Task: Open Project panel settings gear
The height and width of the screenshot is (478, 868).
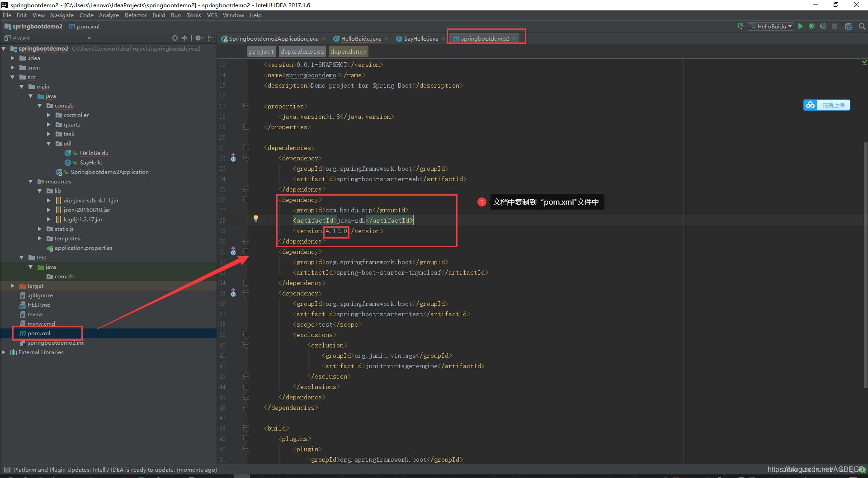Action: [199, 38]
